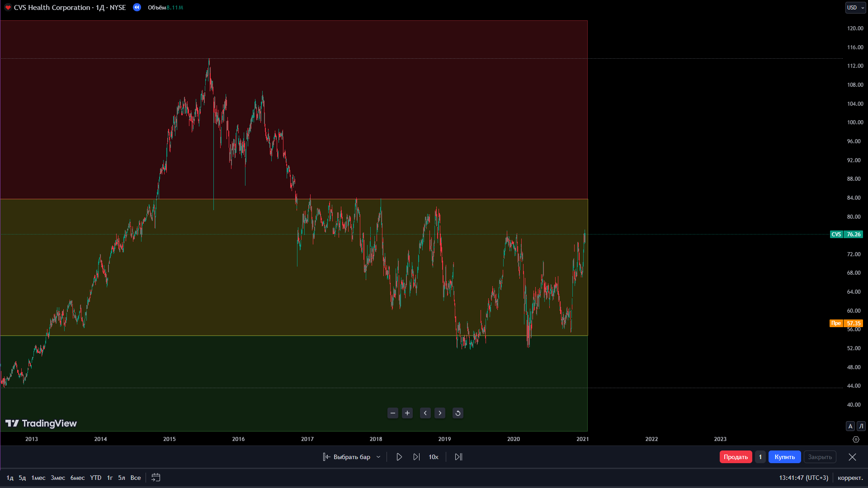868x488 pixels.
Task: Jump to real-time in replay
Action: click(458, 457)
